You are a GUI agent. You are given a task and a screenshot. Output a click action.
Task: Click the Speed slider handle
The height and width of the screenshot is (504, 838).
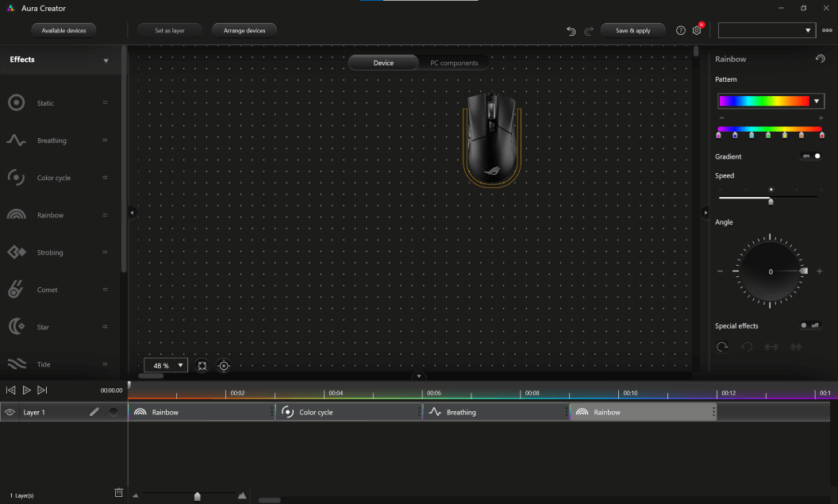click(771, 201)
